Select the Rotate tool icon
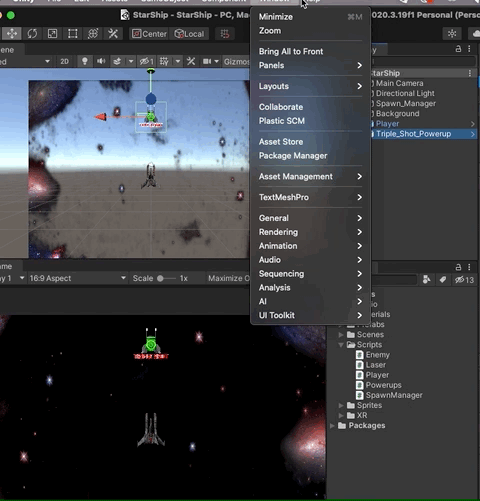 click(32, 34)
